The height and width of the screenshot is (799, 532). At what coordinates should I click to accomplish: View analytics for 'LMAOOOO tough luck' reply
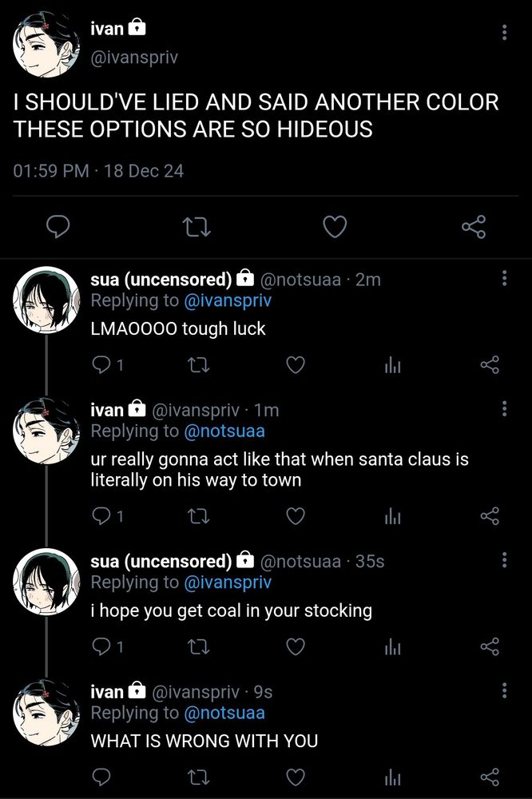click(392, 365)
